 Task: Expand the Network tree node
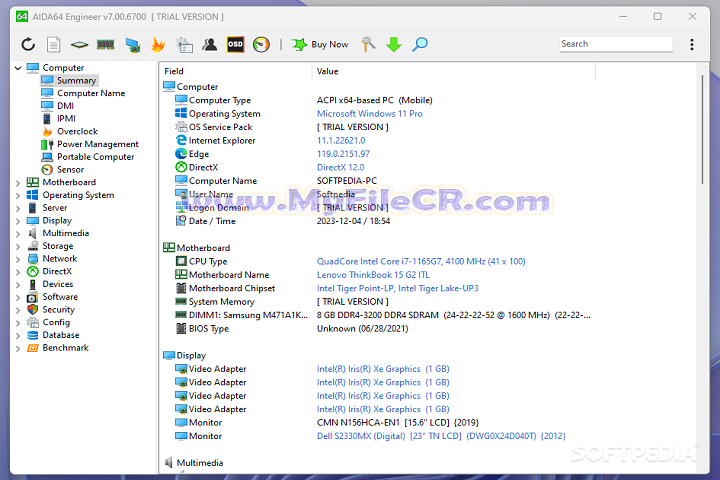[x=18, y=260]
